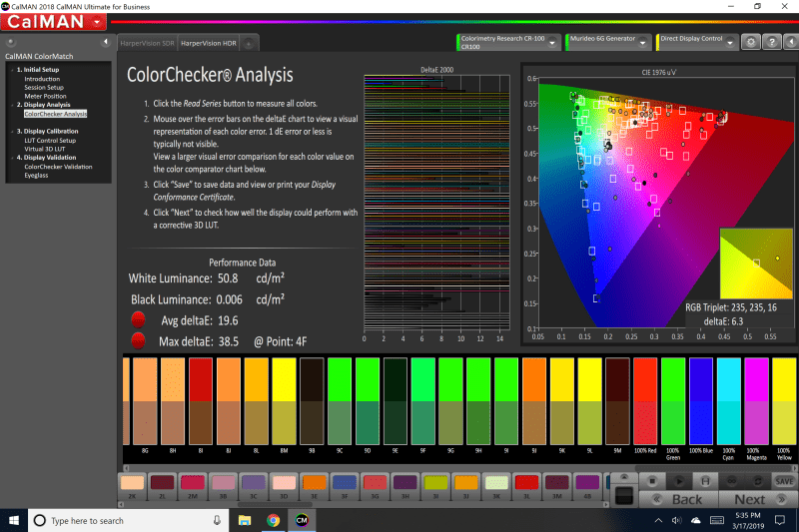
Task: Collapse the workflow sidebar with arrow icon
Action: coord(105,43)
